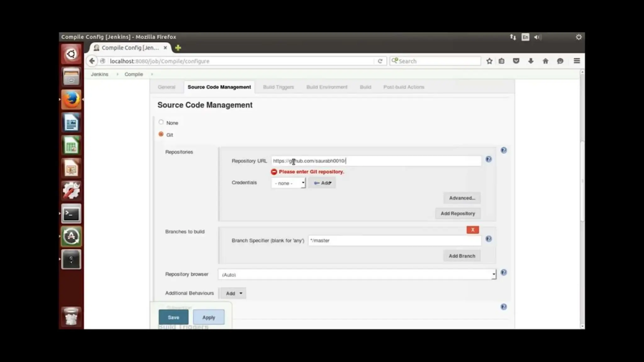
Task: Open Terminal from the dock
Action: pyautogui.click(x=71, y=214)
